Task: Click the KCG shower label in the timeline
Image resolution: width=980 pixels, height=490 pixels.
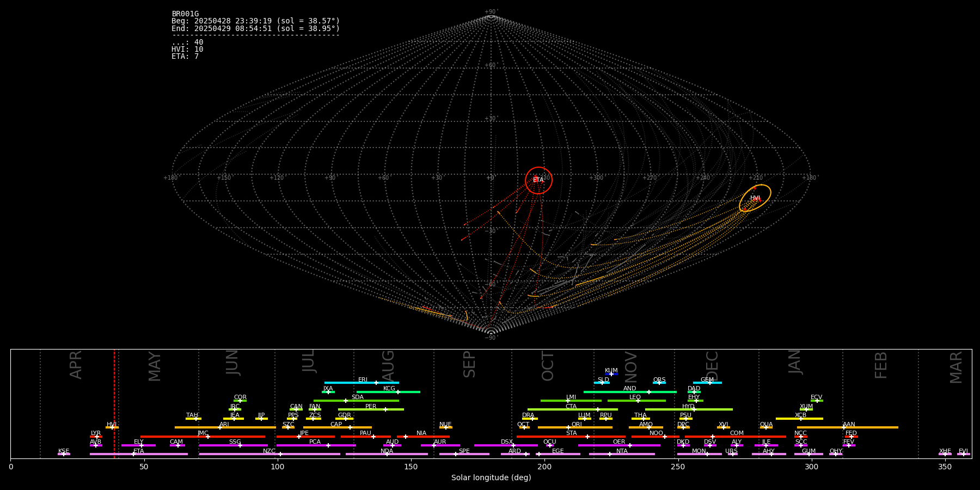Action: pyautogui.click(x=389, y=389)
